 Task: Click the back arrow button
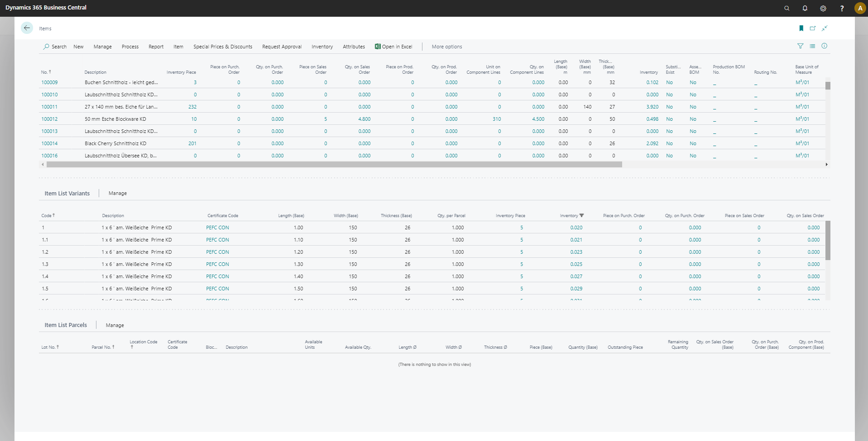click(27, 28)
